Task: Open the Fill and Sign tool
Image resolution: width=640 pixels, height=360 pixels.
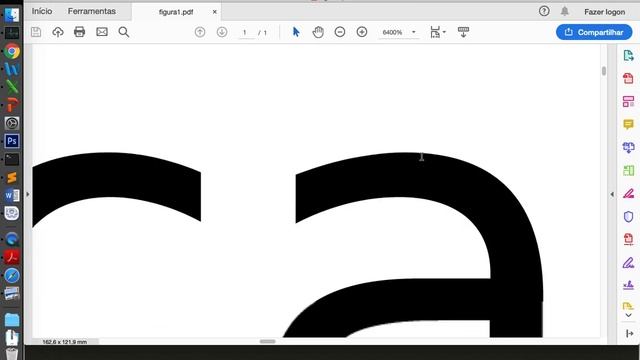Action: point(629,262)
